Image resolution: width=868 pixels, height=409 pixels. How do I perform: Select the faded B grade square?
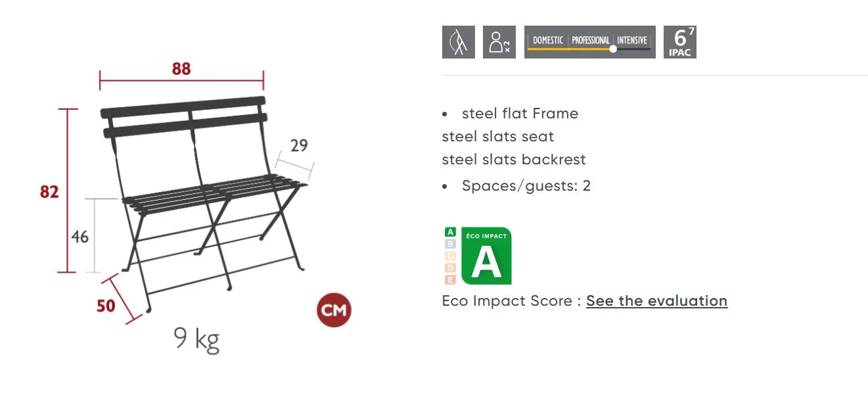tap(450, 244)
